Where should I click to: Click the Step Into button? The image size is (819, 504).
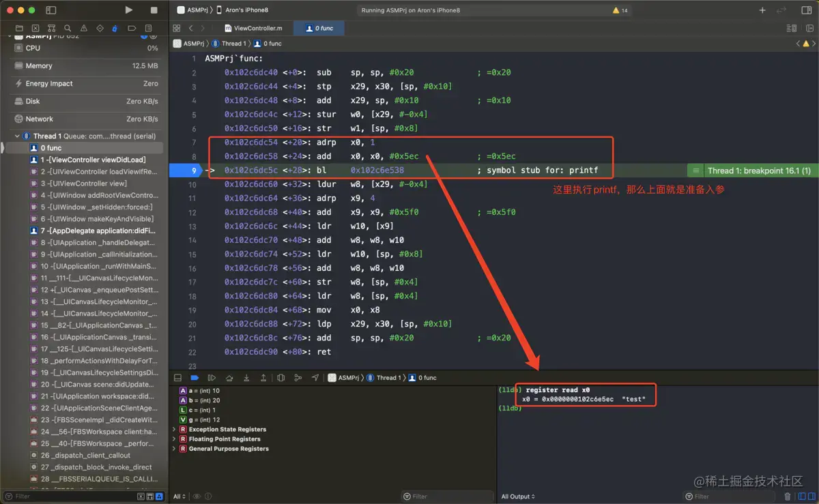coord(246,377)
